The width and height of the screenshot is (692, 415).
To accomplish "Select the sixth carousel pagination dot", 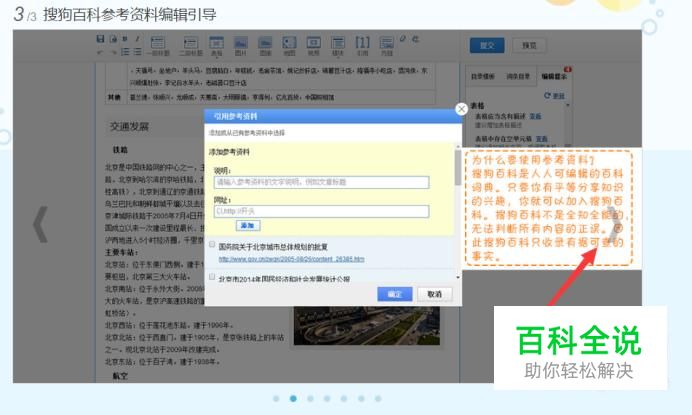I will [x=361, y=399].
